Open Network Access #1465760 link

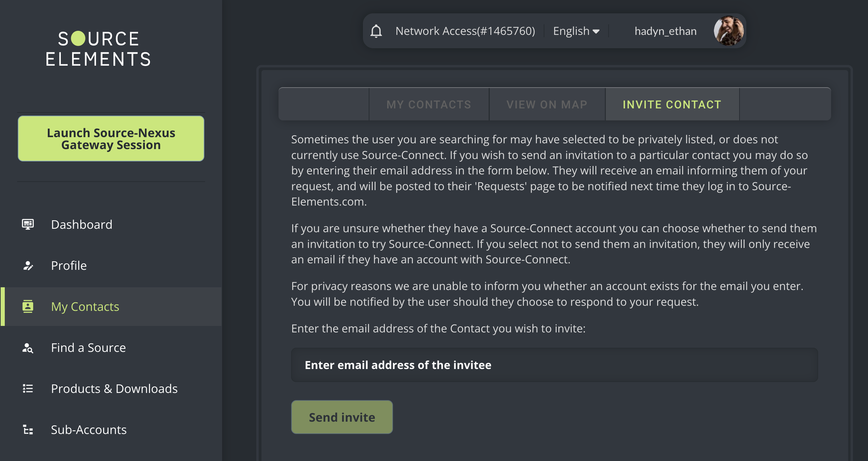coord(465,31)
